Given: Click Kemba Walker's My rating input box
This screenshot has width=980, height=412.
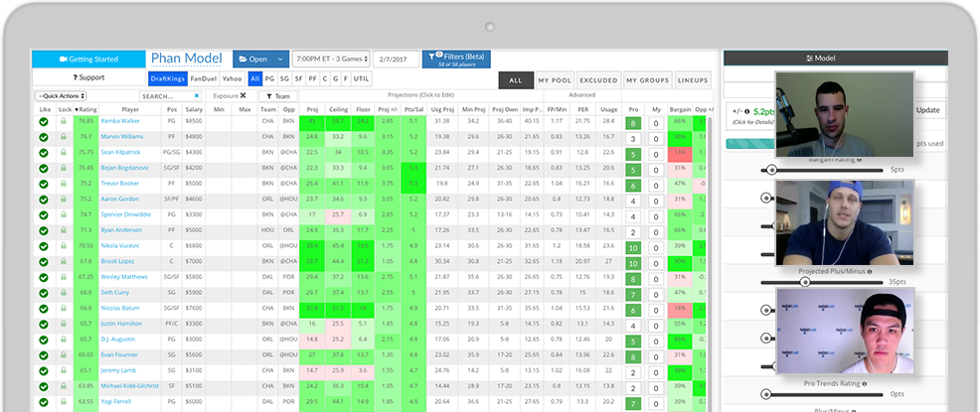Looking at the screenshot, I should (656, 123).
